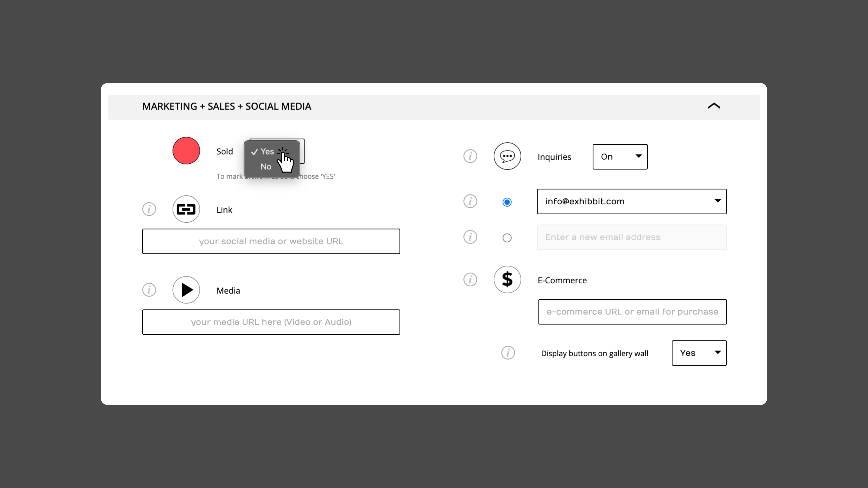Open info tooltip next to Media
Image resolution: width=868 pixels, height=488 pixels.
149,290
